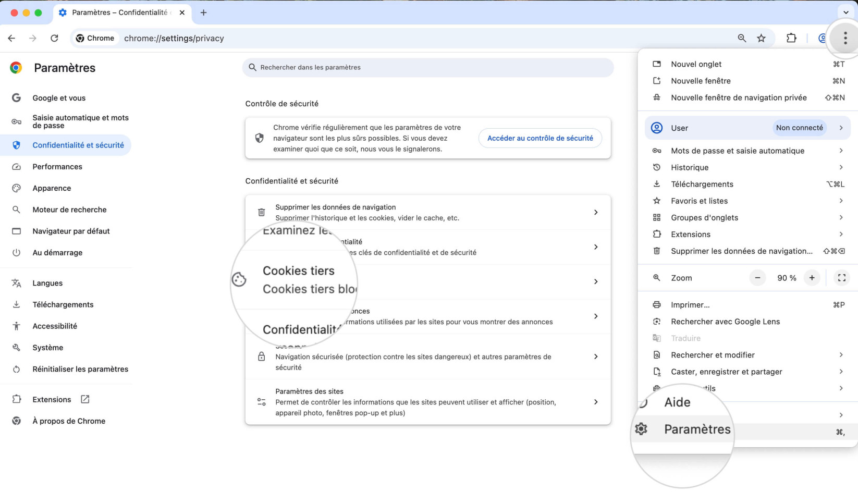Open a new tab with plus button
Image resolution: width=858 pixels, height=504 pixels.
click(x=203, y=13)
